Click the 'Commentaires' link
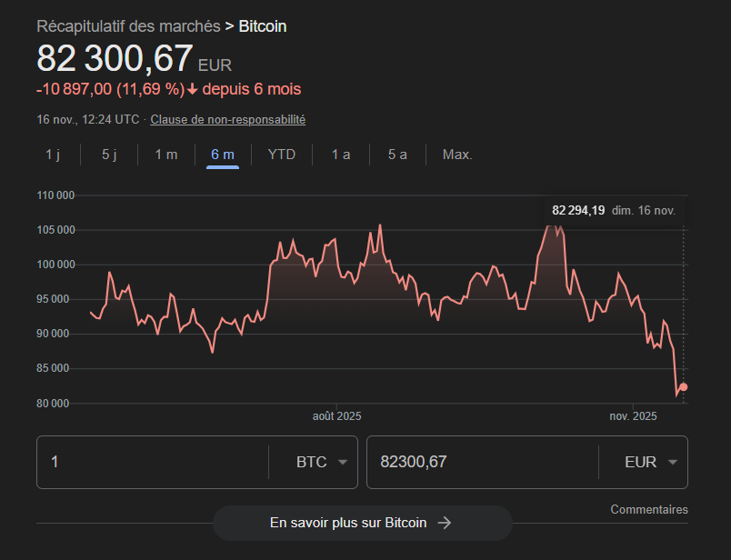 tap(648, 510)
